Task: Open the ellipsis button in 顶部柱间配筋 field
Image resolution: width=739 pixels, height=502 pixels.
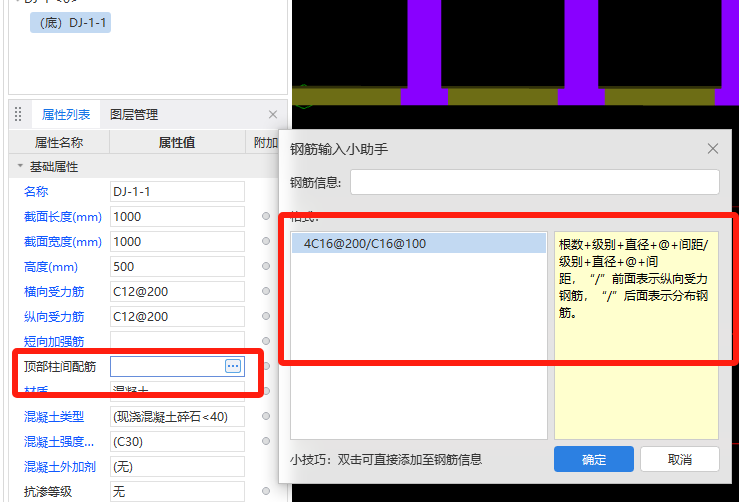Action: click(233, 366)
